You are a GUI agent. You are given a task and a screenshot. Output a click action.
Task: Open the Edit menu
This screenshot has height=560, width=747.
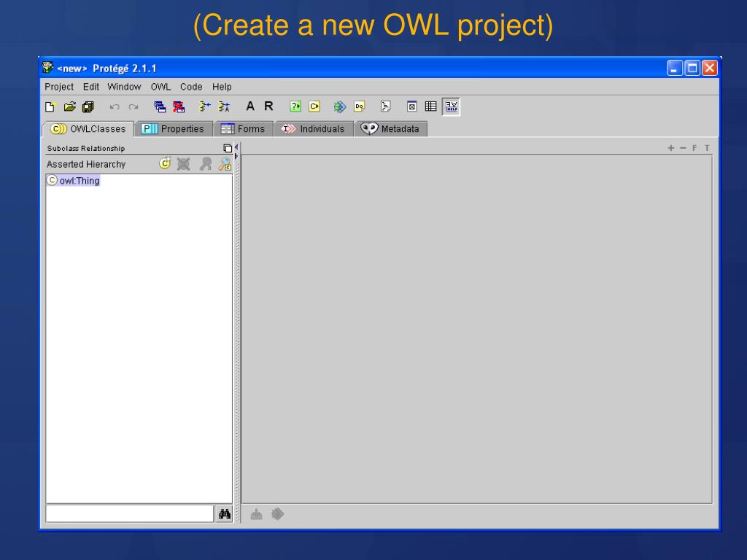(x=91, y=87)
